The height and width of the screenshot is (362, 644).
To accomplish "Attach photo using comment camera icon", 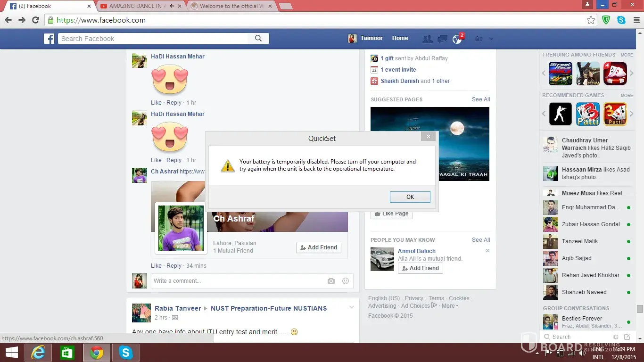I will coord(331,281).
